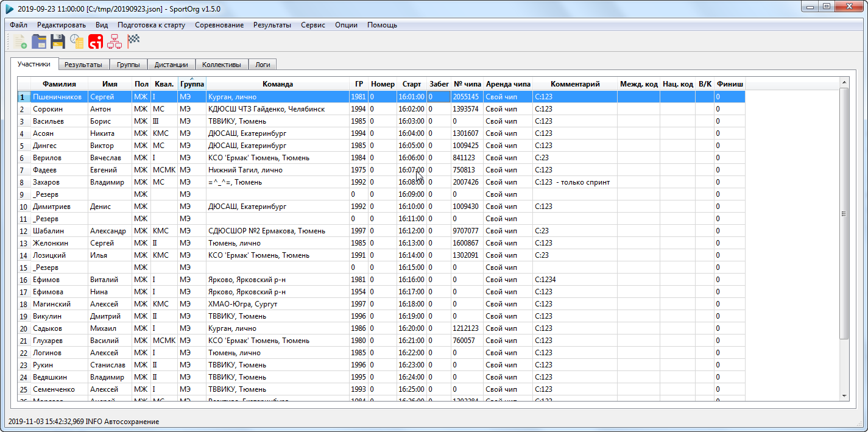Sort by the Комментарий column header
The image size is (868, 432).
coord(575,84)
